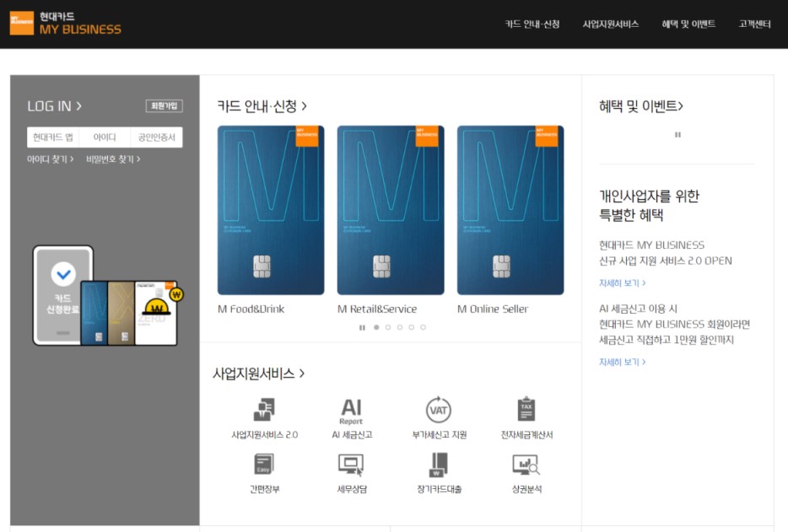Click the Hyundai Card MY BUSINESS logo
Image resolution: width=788 pixels, height=532 pixels.
(x=66, y=23)
